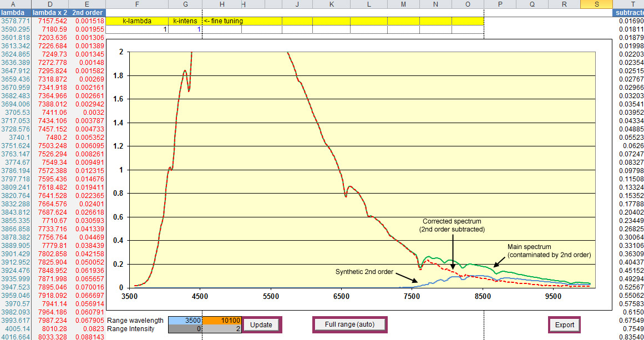Select column L header
This screenshot has height=340, width=644.
369,4
